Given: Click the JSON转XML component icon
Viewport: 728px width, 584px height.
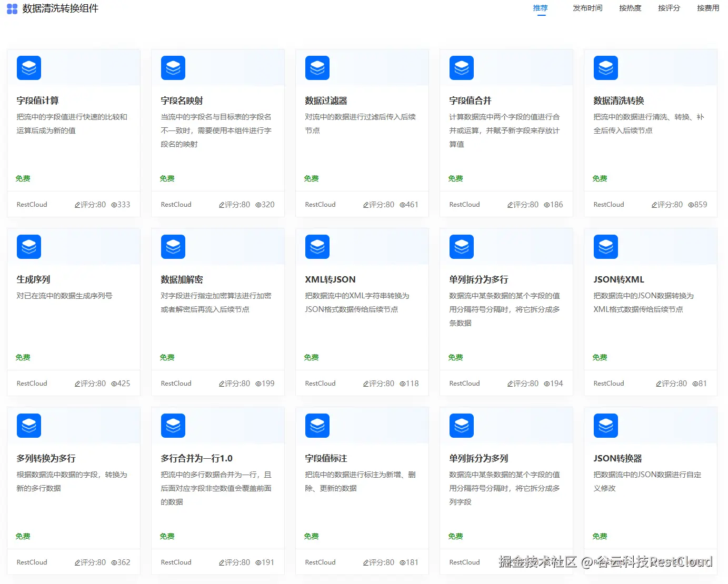Looking at the screenshot, I should pyautogui.click(x=605, y=246).
